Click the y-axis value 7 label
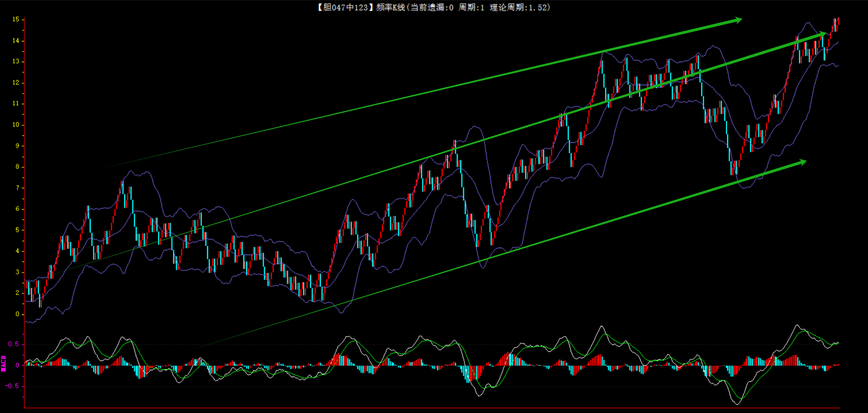The image size is (868, 413). [17, 188]
